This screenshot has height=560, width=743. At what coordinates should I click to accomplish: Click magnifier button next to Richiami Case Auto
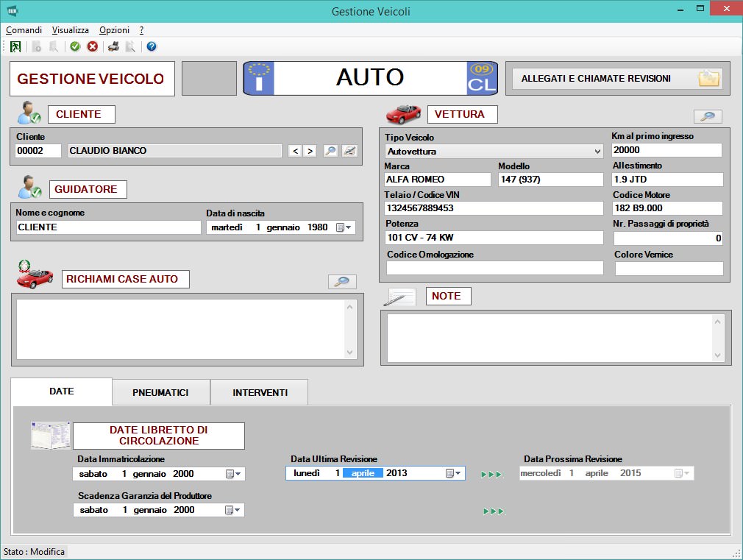342,282
